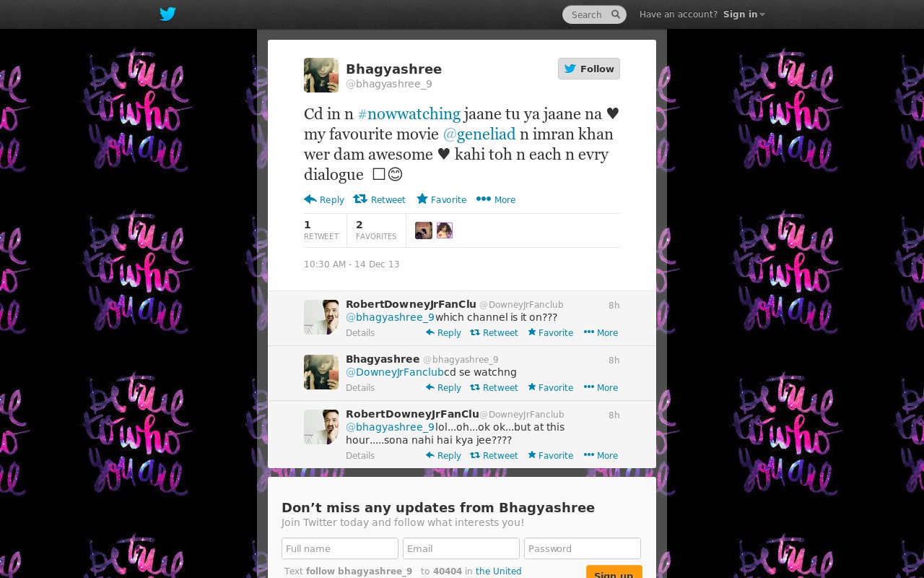This screenshot has width=924, height=578.
Task: Click the Email signup field
Action: pos(461,548)
